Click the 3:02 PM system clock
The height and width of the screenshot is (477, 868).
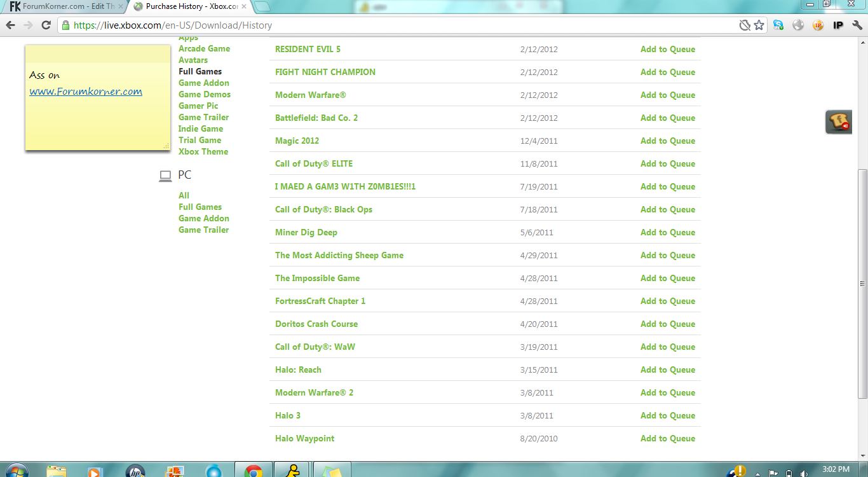pos(836,469)
